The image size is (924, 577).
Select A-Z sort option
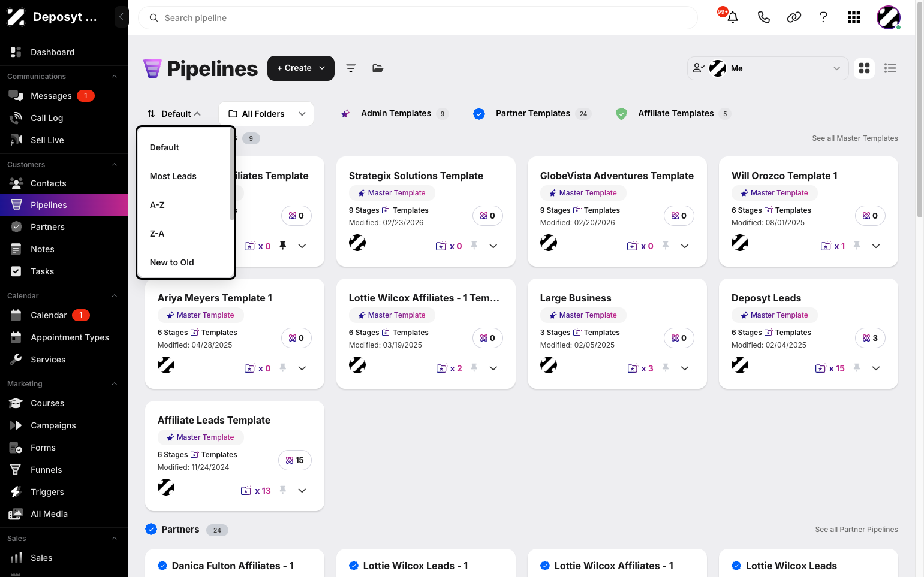pyautogui.click(x=184, y=205)
